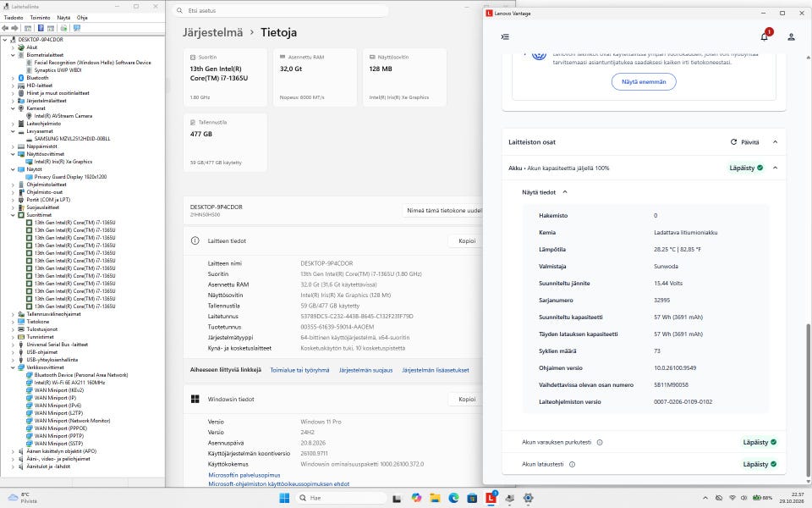Open Microsoft Store from the taskbar

pyautogui.click(x=472, y=498)
